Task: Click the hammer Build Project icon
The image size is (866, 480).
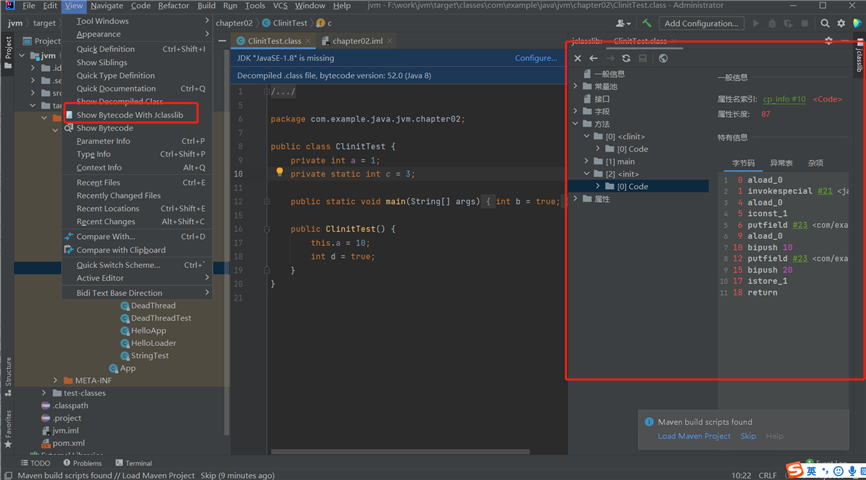Action: pos(646,23)
